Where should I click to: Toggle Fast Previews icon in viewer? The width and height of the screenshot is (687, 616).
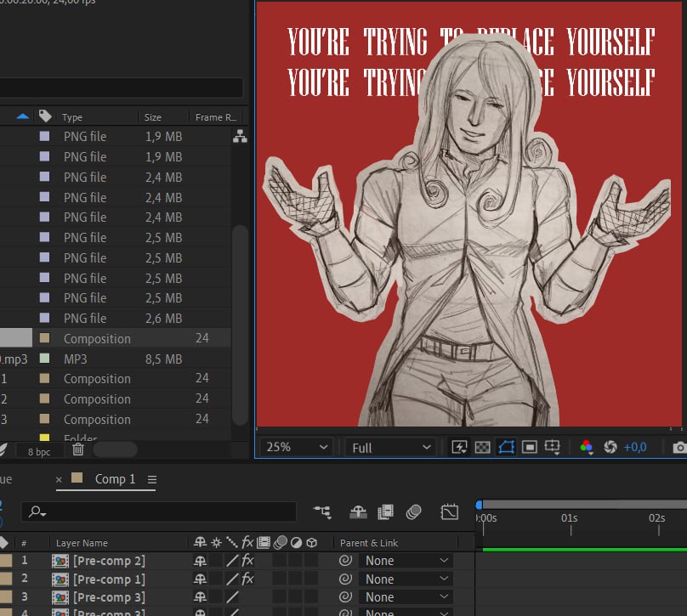click(x=459, y=447)
